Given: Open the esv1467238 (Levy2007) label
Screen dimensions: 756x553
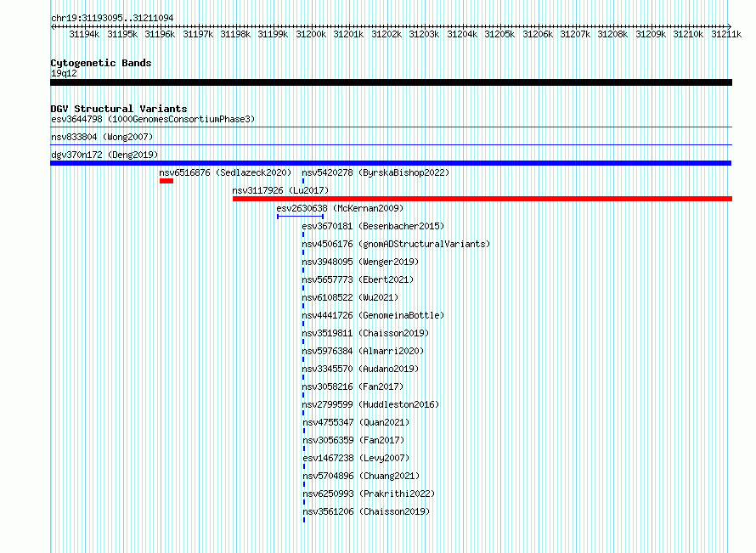Looking at the screenshot, I should click(x=356, y=458).
